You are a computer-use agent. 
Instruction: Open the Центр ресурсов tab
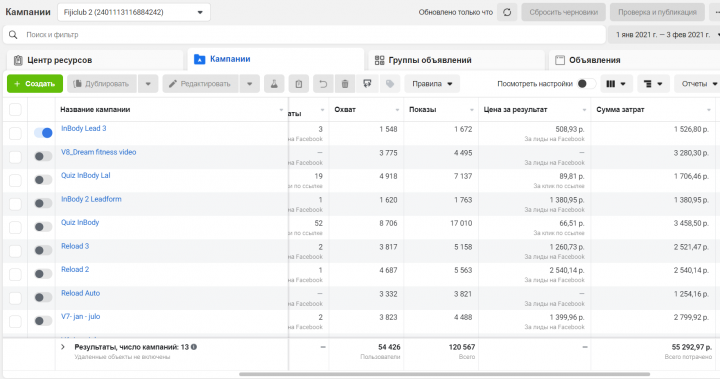click(95, 60)
